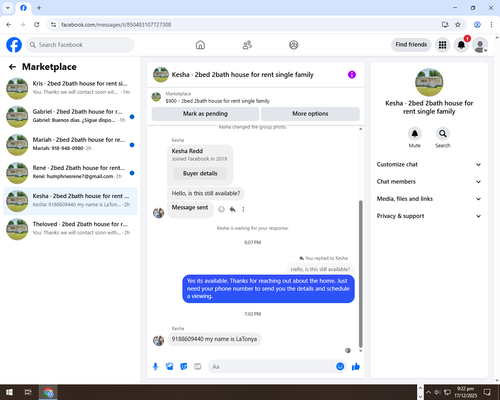This screenshot has width=500, height=400.
Task: Open Kris conversation in chat list
Action: [x=70, y=88]
